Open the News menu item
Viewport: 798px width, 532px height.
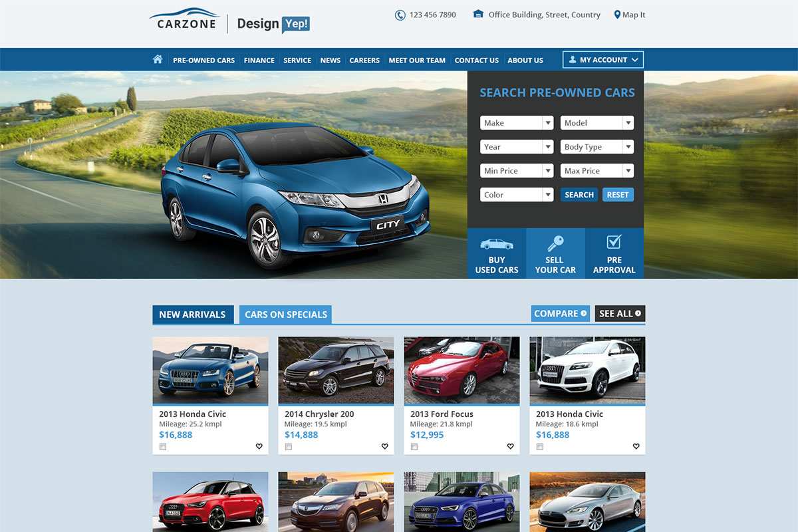[331, 60]
